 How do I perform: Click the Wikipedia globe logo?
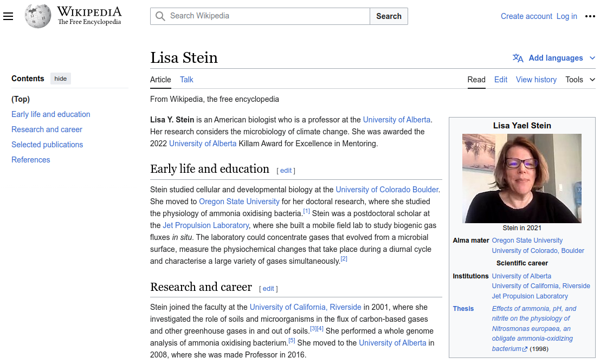tap(38, 16)
